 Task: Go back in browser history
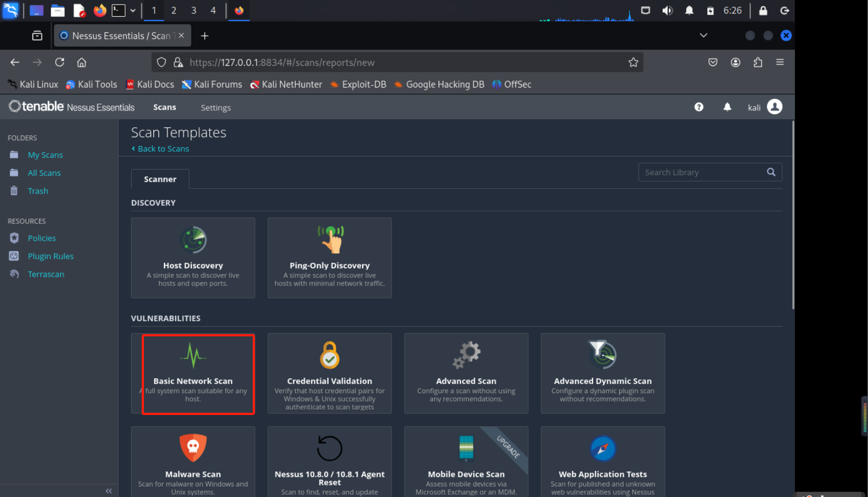[x=15, y=62]
